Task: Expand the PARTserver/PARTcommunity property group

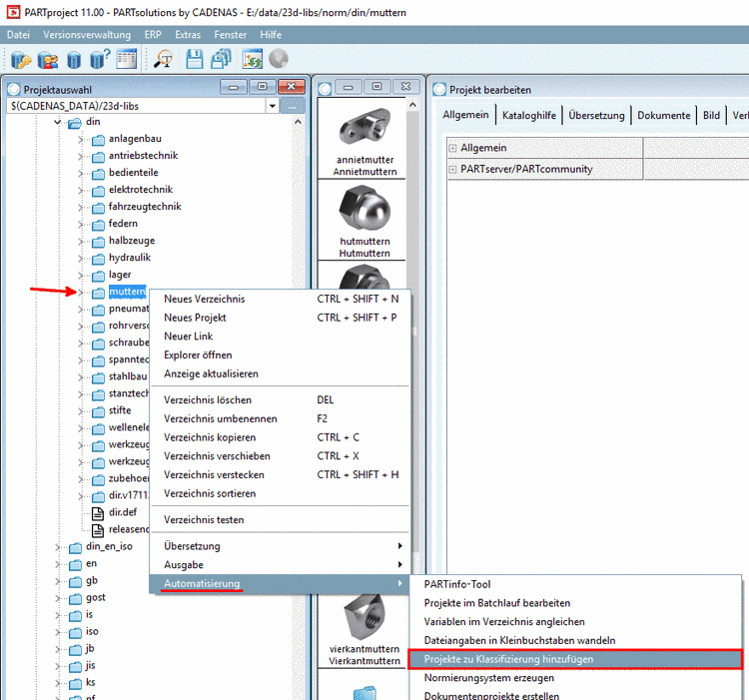Action: [x=452, y=169]
